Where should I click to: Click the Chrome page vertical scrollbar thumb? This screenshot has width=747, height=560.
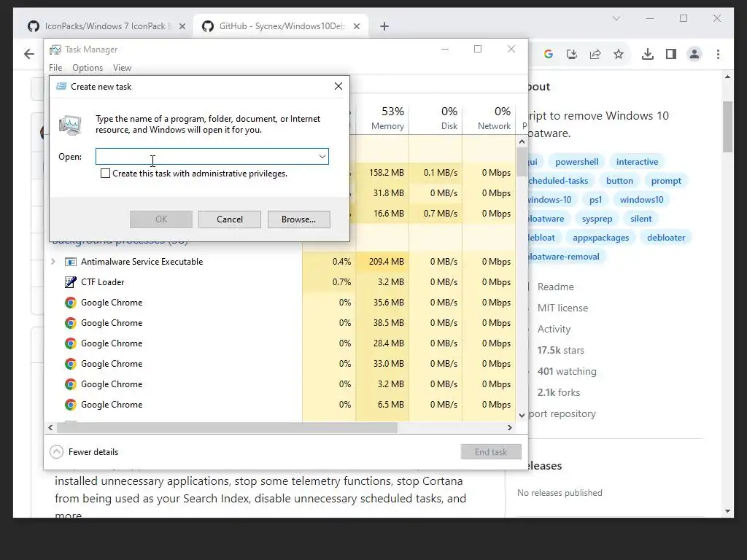[727, 127]
